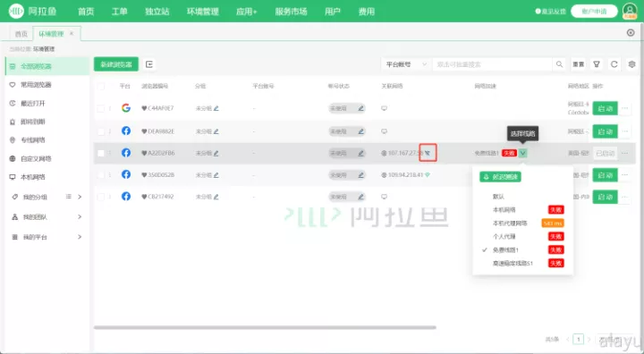Toggle the green line selector arrow beside 免费线路1
The height and width of the screenshot is (354, 644).
point(522,153)
